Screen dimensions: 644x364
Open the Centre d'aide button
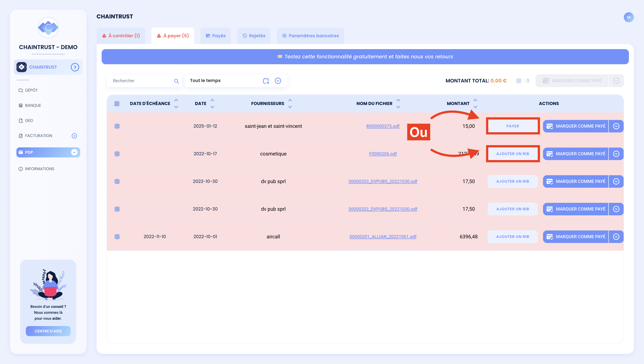click(48, 331)
